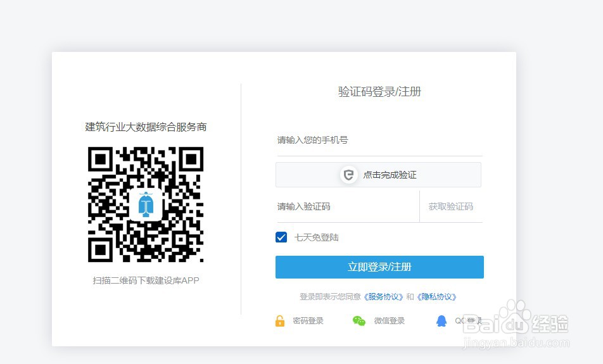
Task: Click the app logo inside the QR code
Action: point(146,204)
